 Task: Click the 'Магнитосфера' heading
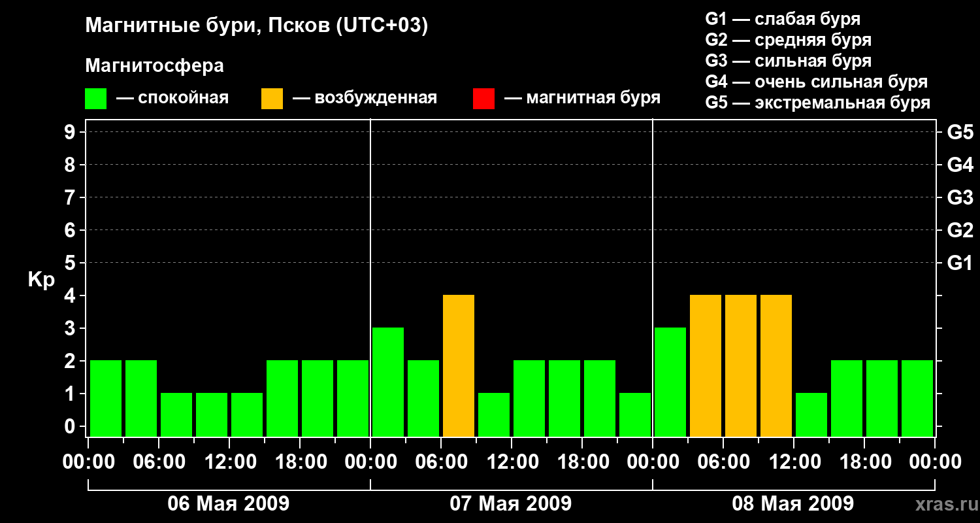click(155, 66)
